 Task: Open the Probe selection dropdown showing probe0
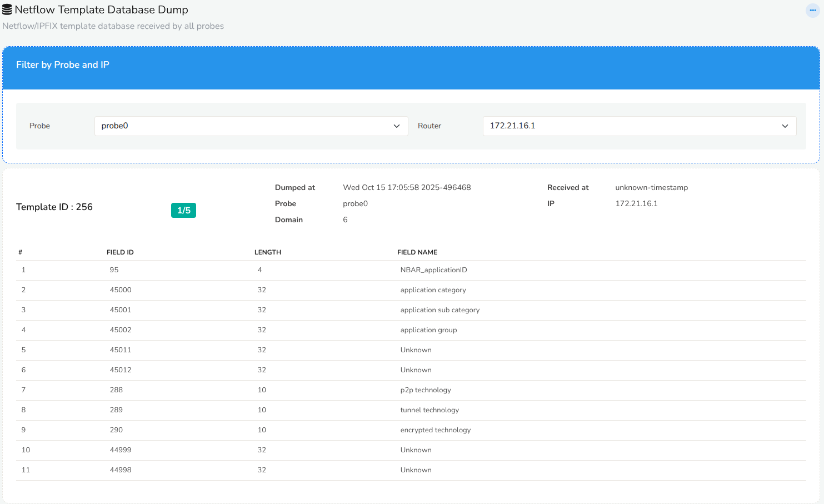(251, 126)
